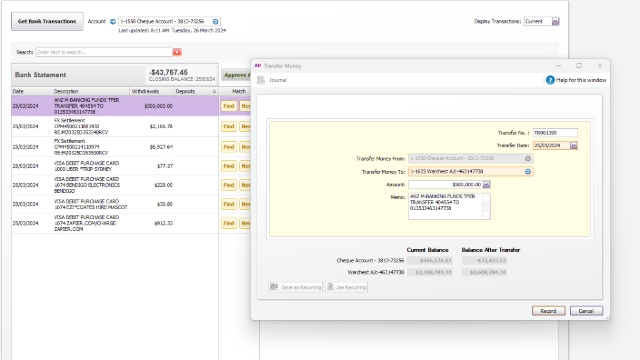Click the Approve button in the Bank Statement header

[236, 75]
